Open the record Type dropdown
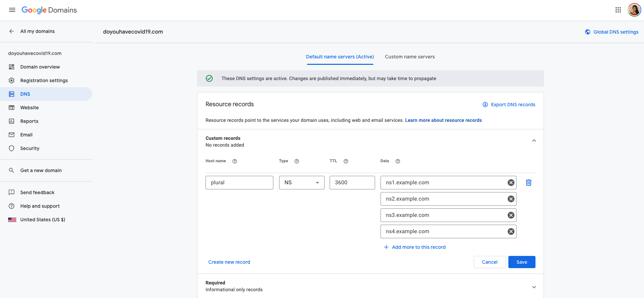 [301, 183]
